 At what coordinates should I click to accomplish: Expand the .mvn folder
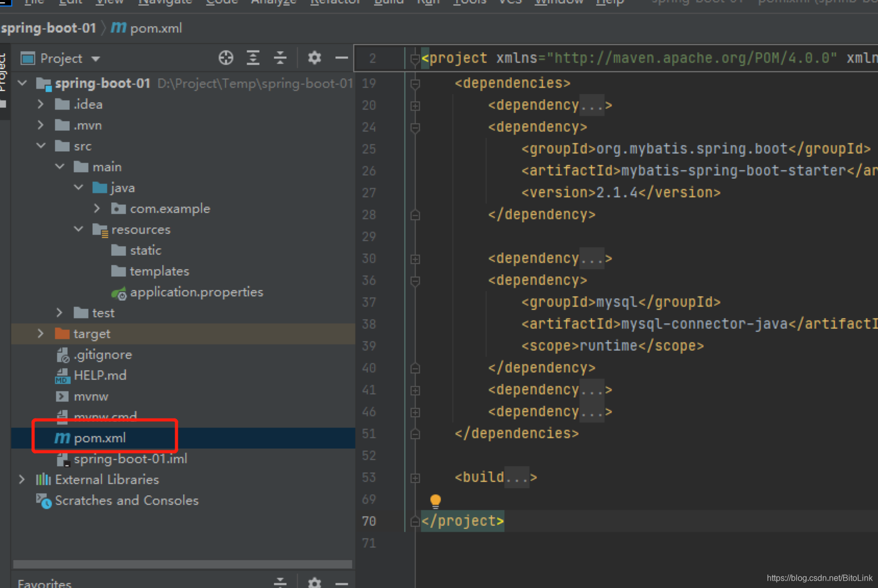[41, 125]
